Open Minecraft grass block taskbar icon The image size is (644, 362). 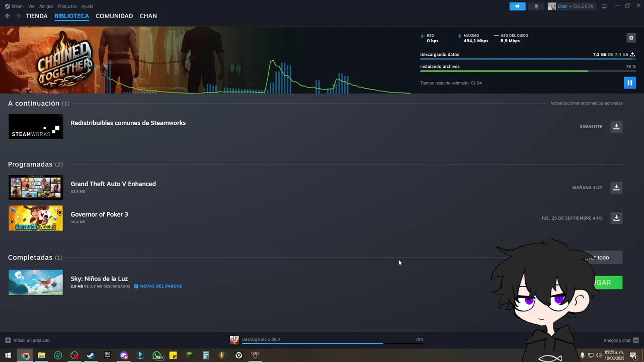pyautogui.click(x=189, y=355)
